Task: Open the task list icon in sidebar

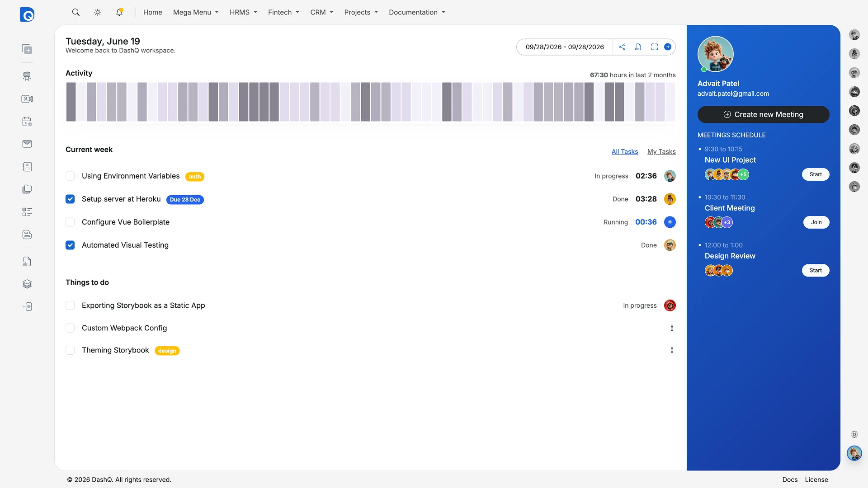Action: 27,212
